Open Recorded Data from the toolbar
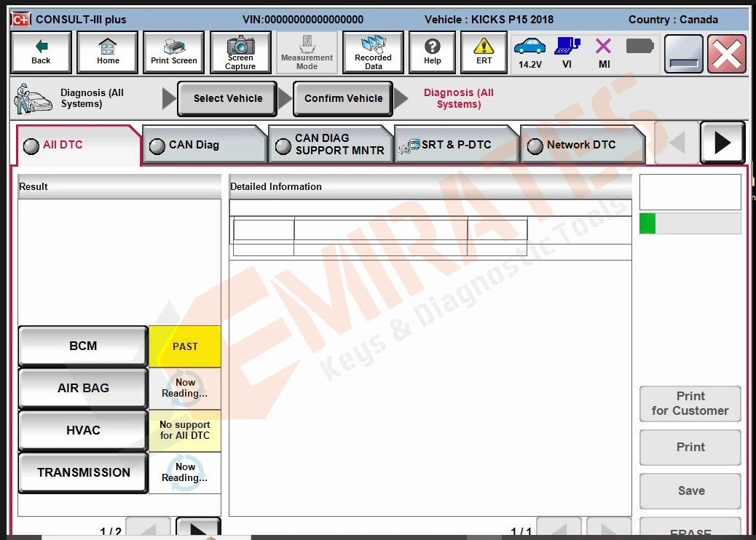 click(373, 53)
